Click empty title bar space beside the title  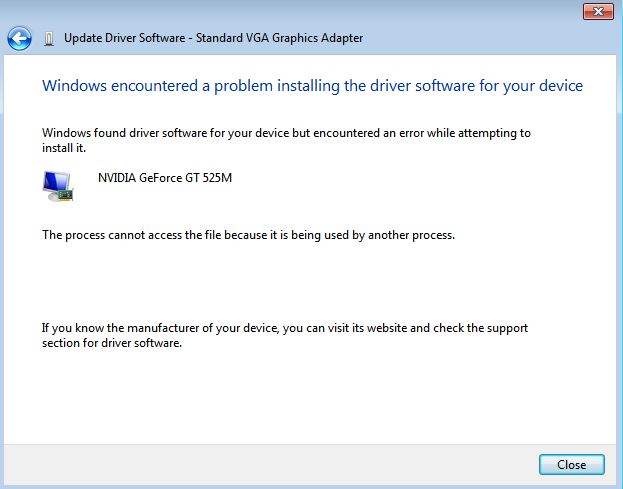[469, 38]
